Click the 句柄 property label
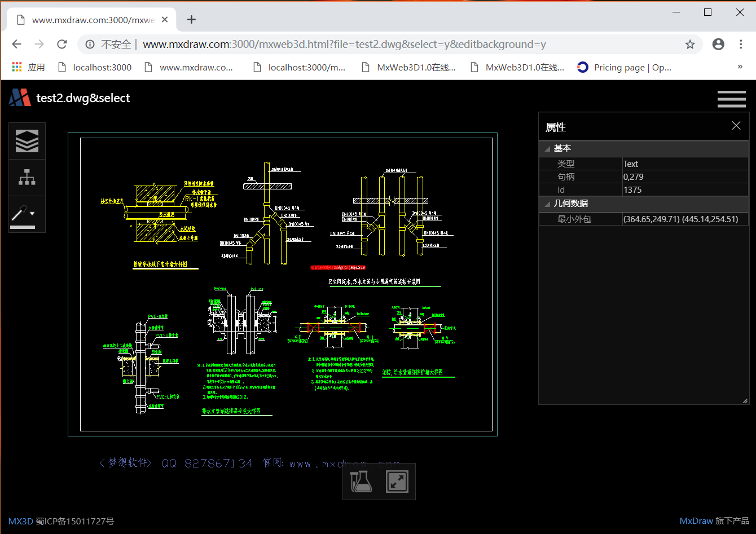 point(566,176)
